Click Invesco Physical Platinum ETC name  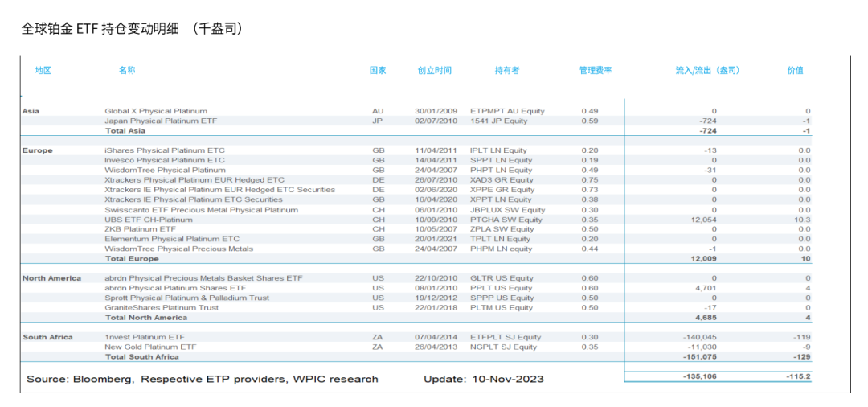(165, 160)
